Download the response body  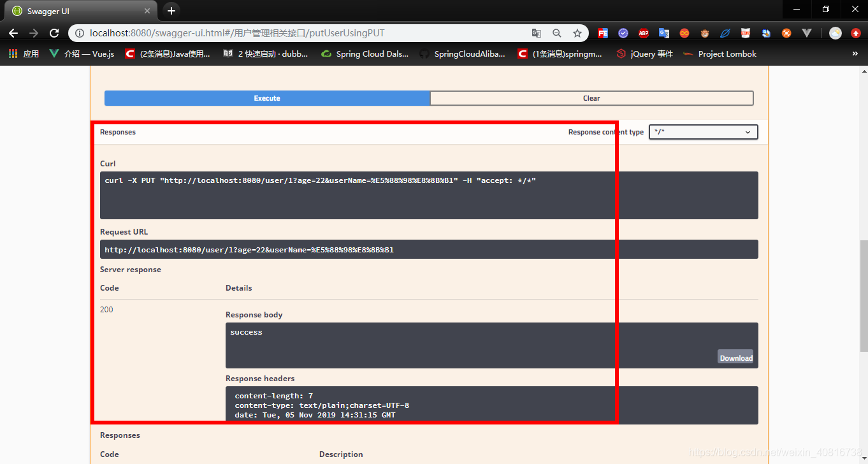click(x=735, y=358)
